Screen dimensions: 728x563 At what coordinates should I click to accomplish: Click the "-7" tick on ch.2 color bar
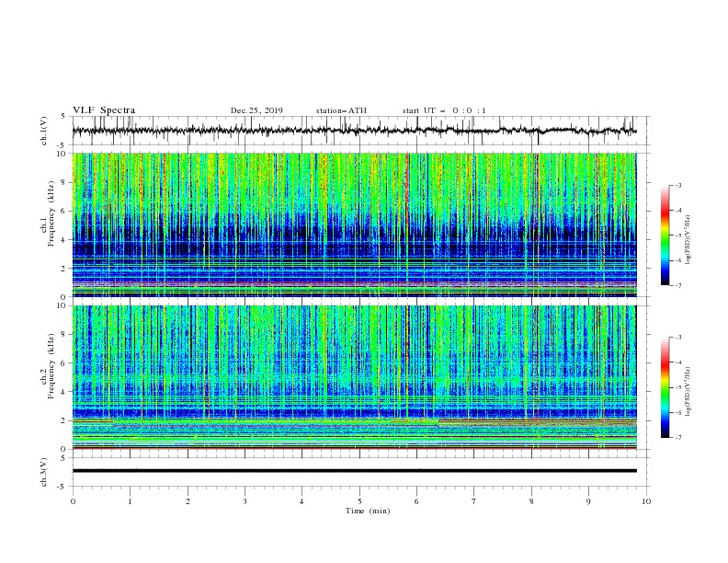pyautogui.click(x=678, y=438)
